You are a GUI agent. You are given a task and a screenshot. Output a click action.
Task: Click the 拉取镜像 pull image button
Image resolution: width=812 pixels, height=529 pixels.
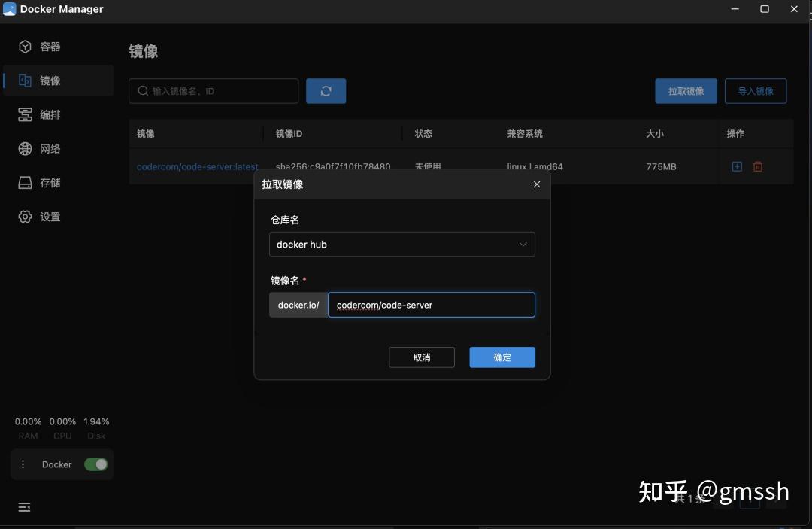click(x=686, y=91)
